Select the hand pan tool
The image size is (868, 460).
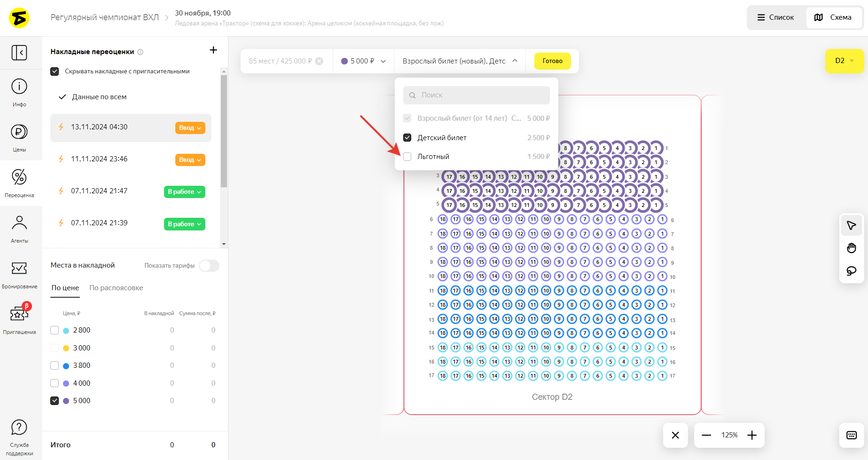851,248
